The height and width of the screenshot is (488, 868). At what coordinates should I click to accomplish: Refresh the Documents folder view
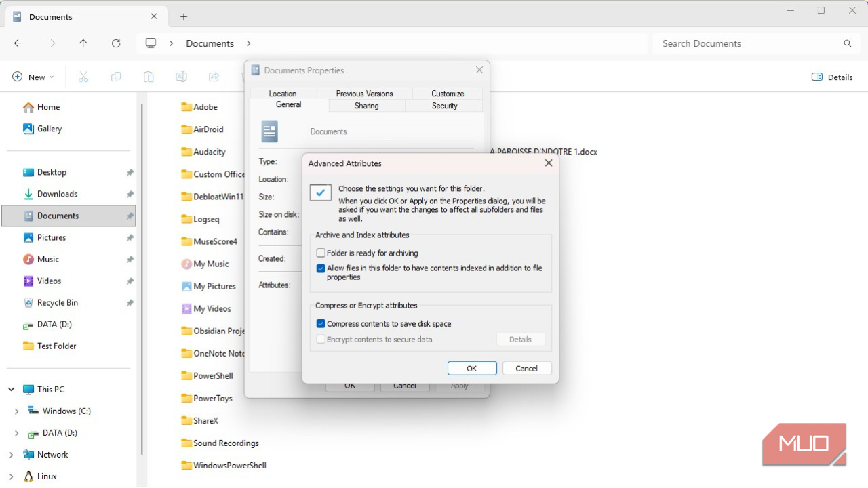click(x=116, y=43)
